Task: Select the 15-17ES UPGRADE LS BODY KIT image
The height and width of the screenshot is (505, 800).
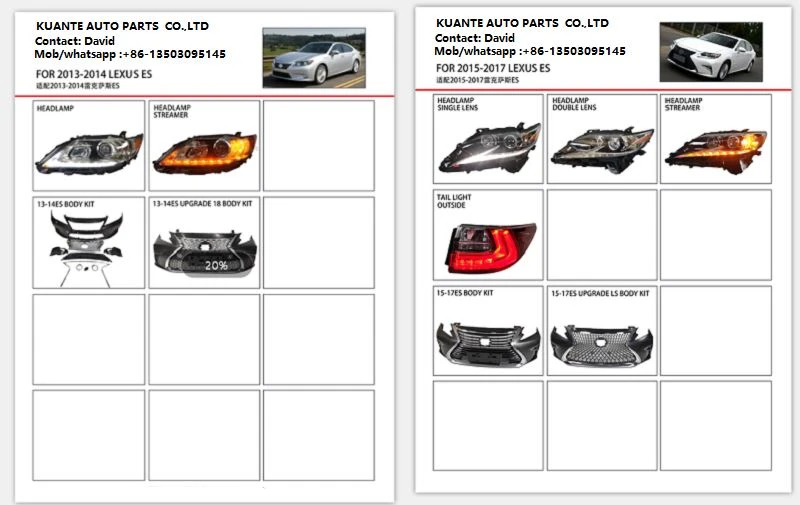Action: pos(602,346)
